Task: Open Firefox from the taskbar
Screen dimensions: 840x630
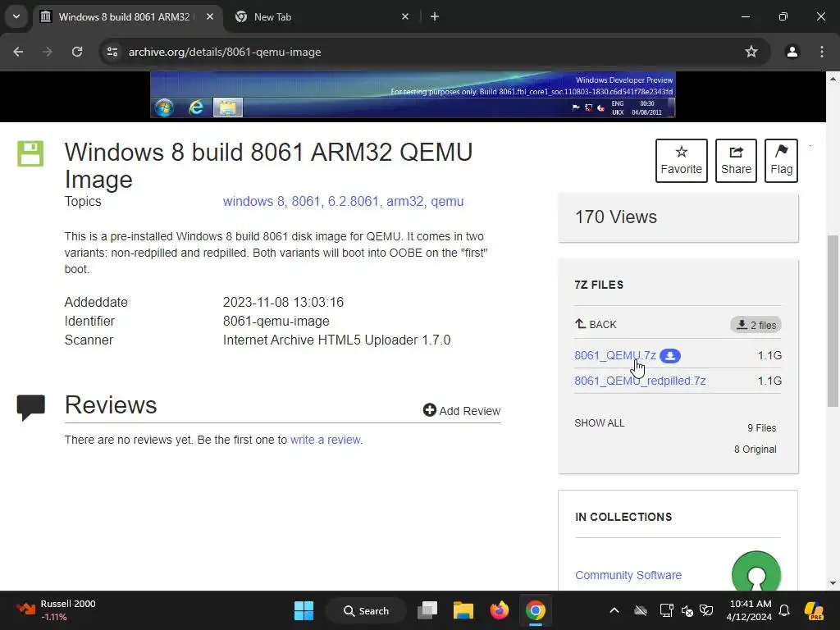Action: tap(500, 610)
